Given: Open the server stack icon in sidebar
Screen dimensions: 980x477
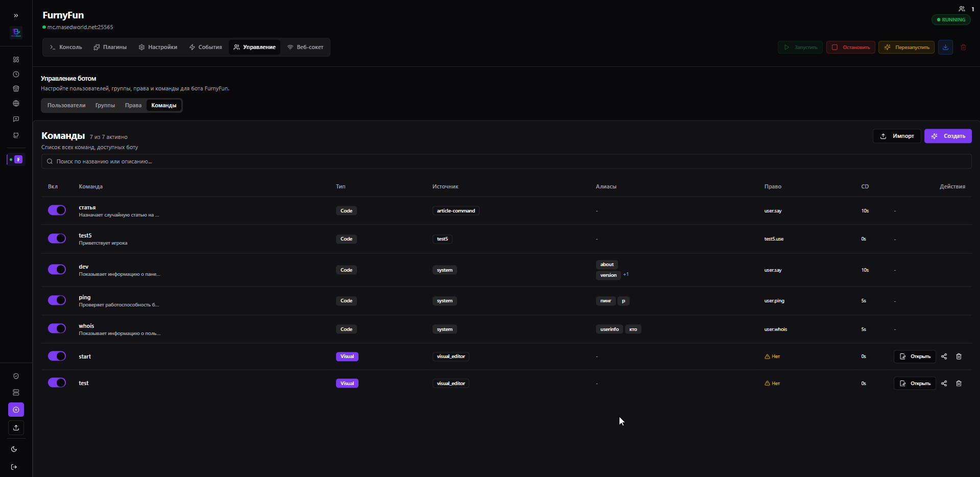Looking at the screenshot, I should point(16,393).
